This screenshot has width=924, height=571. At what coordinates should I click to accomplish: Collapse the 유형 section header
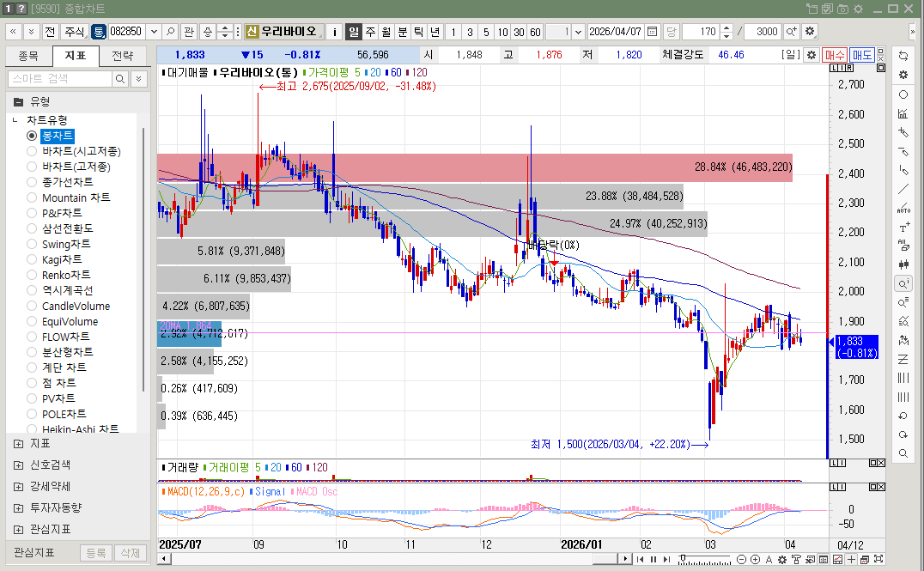[18, 101]
